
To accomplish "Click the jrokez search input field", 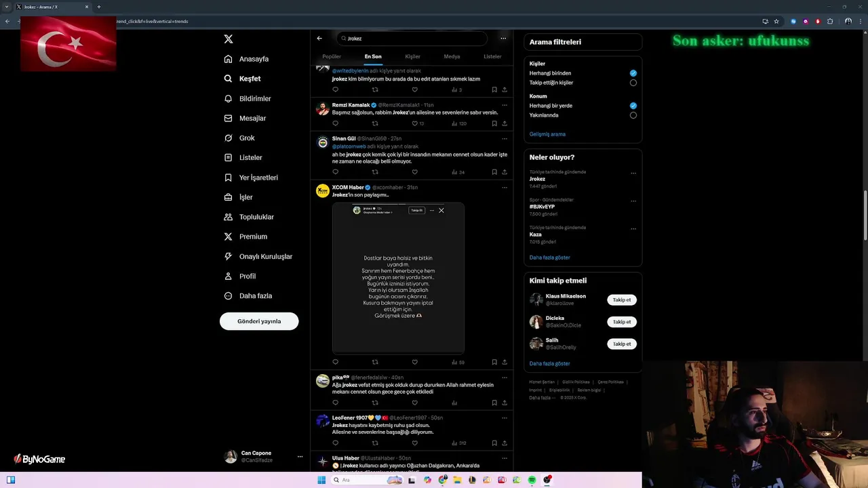I will (x=412, y=39).
